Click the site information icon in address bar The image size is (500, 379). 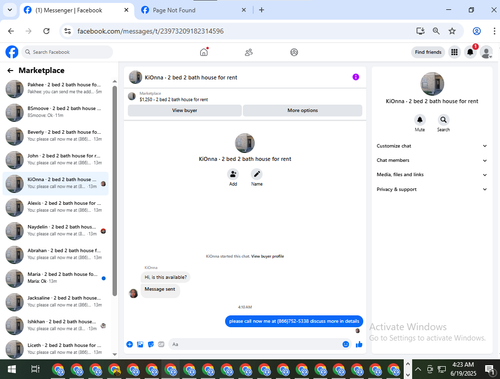coord(68,31)
